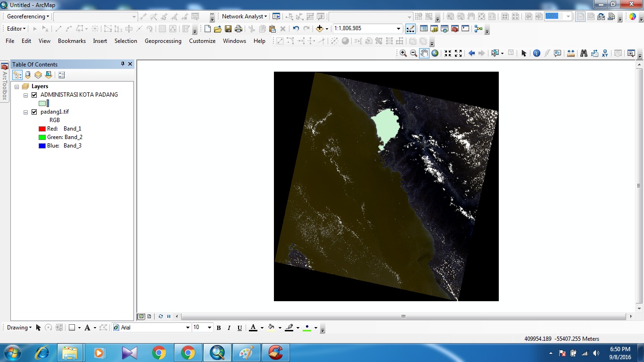
Task: Click the Add Data icon
Action: coord(320,28)
